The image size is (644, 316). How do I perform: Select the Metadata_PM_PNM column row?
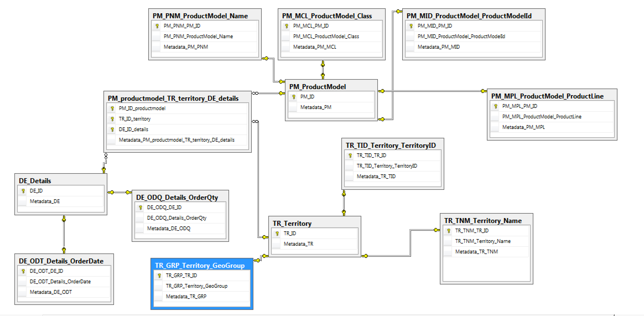click(x=186, y=47)
